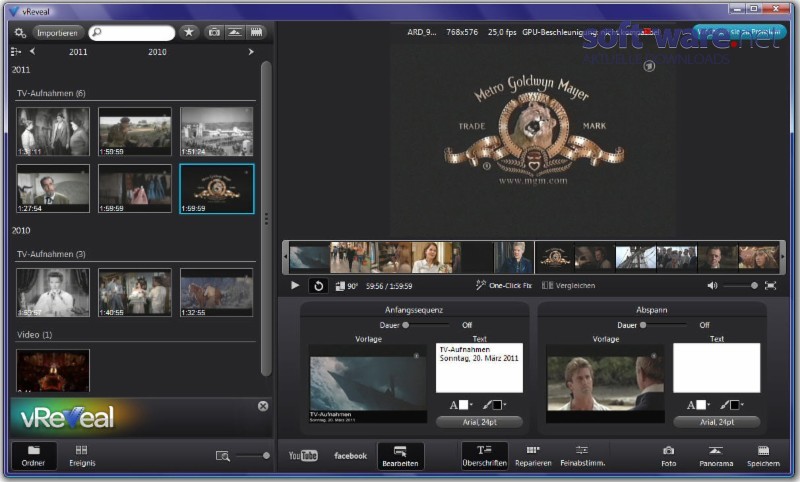Focus the library search field
The height and width of the screenshot is (482, 800).
pos(132,33)
